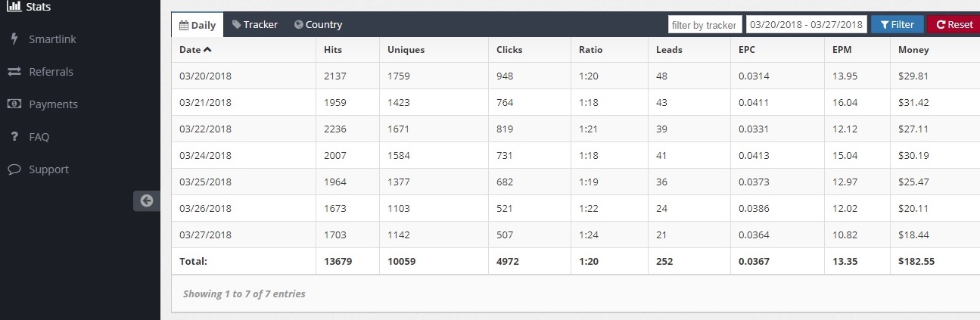Screen dimensions: 980x320
Task: Switch to the Tracker tab
Action: pos(255,25)
